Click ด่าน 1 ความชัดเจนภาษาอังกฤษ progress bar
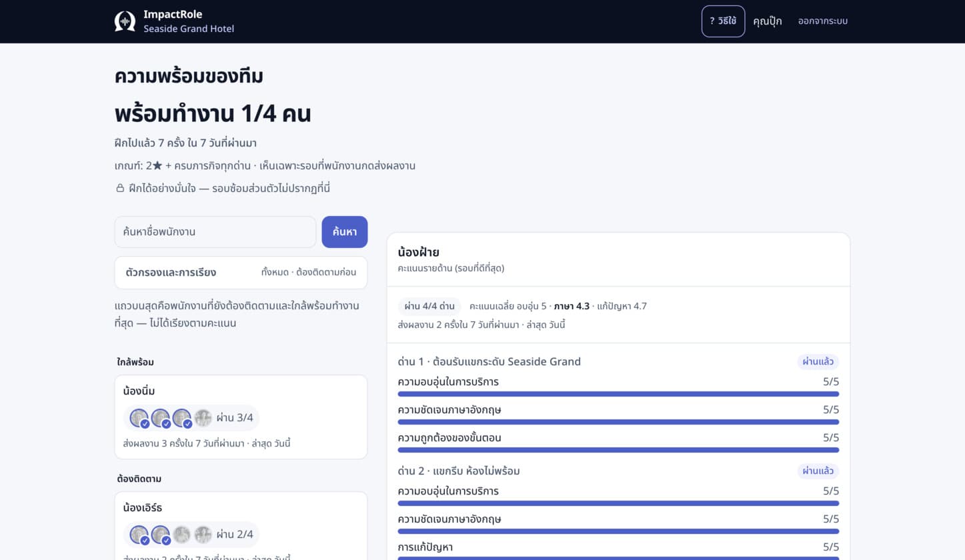Image resolution: width=965 pixels, height=560 pixels. (618, 422)
